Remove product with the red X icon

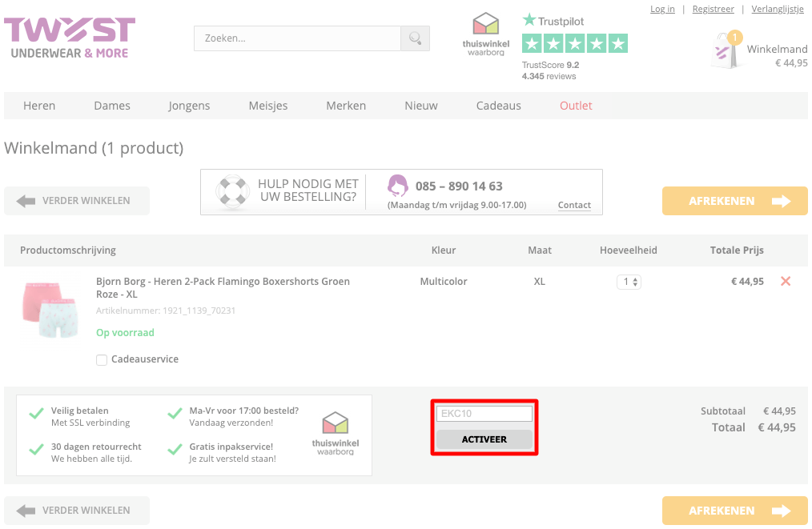point(786,281)
